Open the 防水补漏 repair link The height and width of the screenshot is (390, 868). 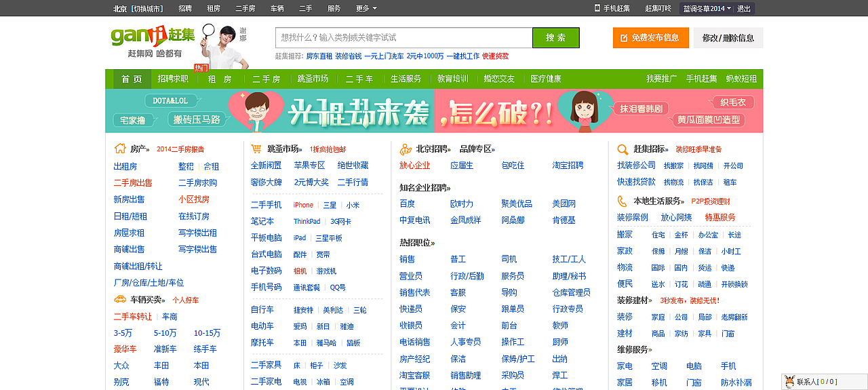736,382
